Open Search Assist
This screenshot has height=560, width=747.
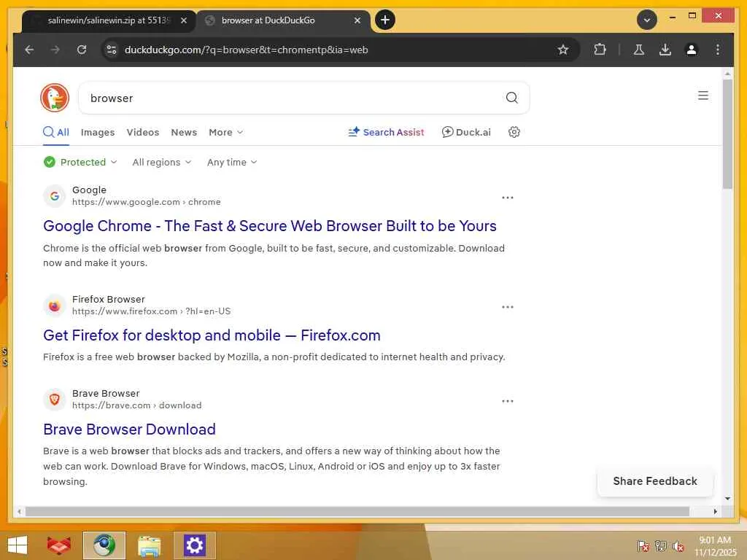click(x=386, y=133)
